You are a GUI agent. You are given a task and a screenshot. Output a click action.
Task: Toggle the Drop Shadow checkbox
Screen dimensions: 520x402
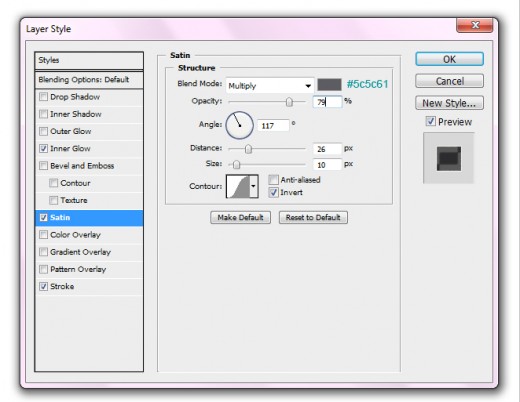coord(43,97)
